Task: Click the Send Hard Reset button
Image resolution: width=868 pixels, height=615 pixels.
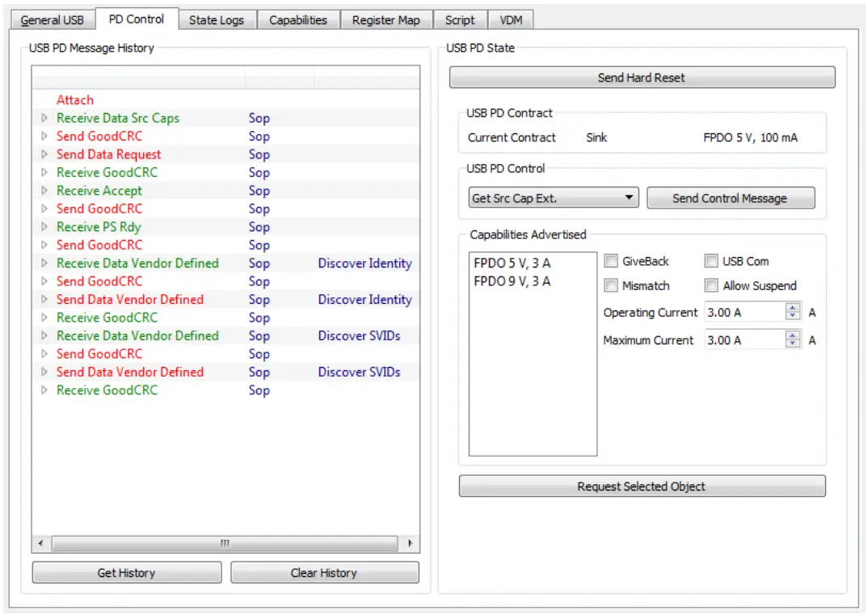Action: (x=642, y=77)
